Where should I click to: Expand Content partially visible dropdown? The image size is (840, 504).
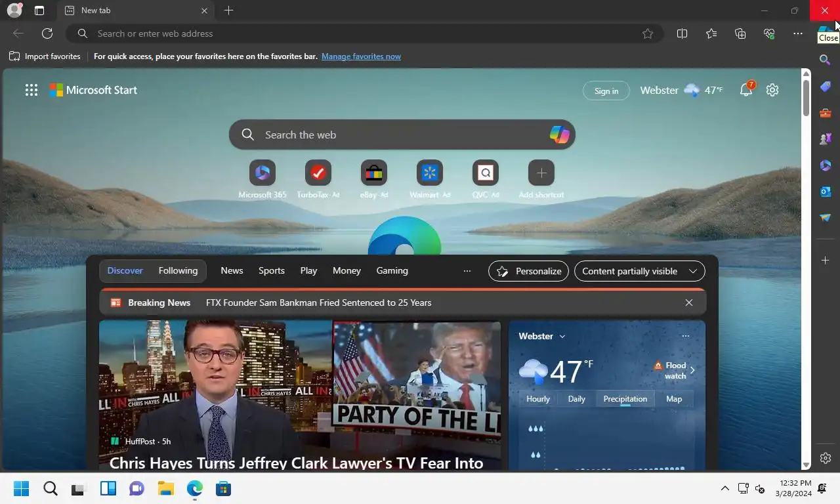pos(640,271)
